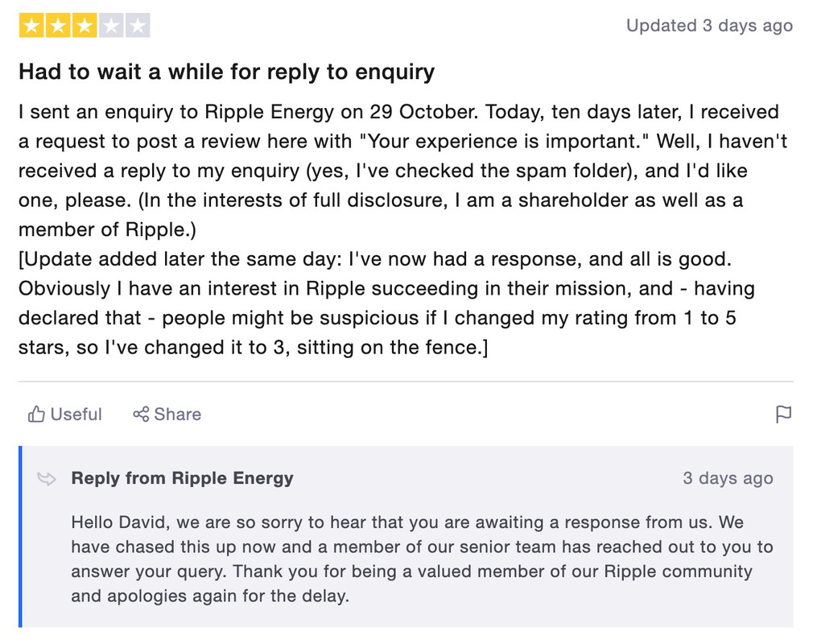Click the fifth grey rating star
Image resolution: width=817 pixels, height=644 pixels.
click(138, 26)
